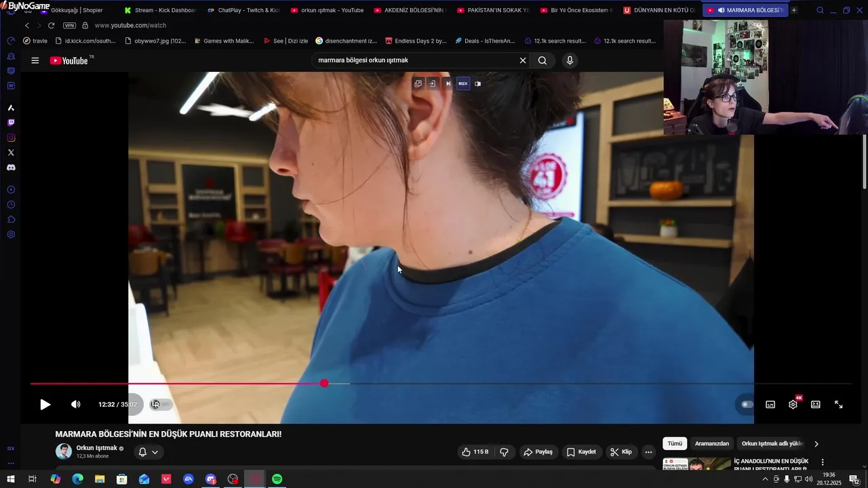This screenshot has width=868, height=488.
Task: Mute the video with the speaker icon
Action: 76,405
